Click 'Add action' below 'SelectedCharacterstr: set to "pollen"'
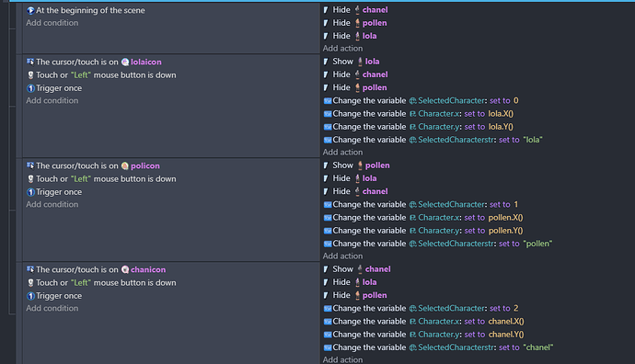 (x=342, y=256)
